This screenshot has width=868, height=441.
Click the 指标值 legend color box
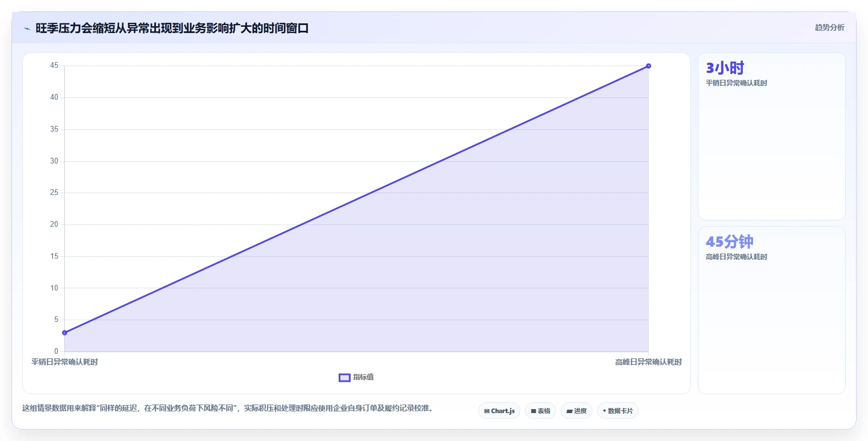[x=344, y=377]
